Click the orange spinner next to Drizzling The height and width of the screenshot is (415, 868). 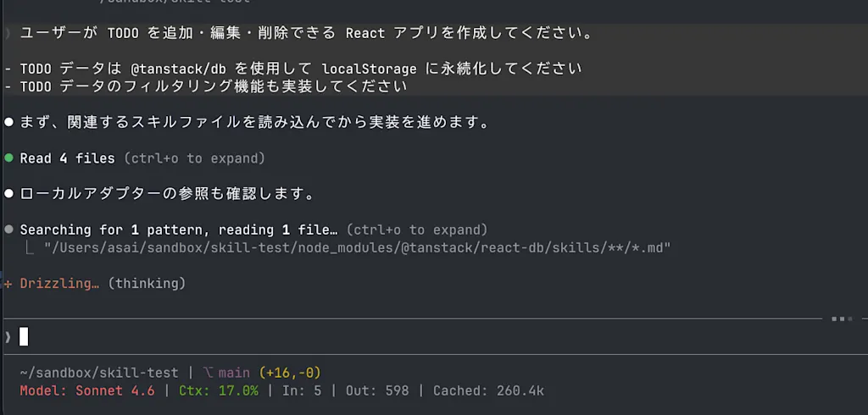click(8, 284)
